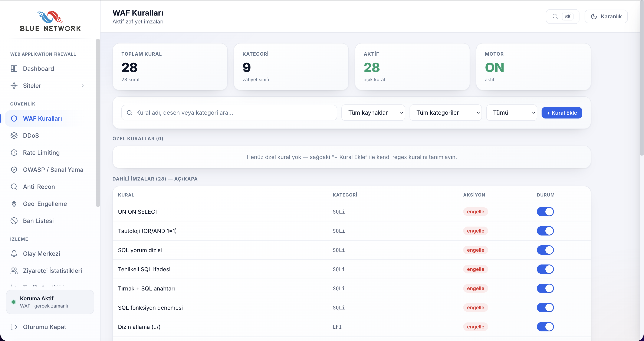
Task: Open the Olay Merkezi bell icon
Action: (x=14, y=254)
